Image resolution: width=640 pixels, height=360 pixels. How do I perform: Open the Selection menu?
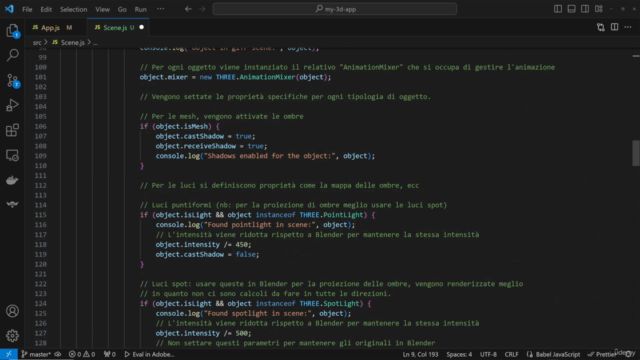[x=73, y=9]
